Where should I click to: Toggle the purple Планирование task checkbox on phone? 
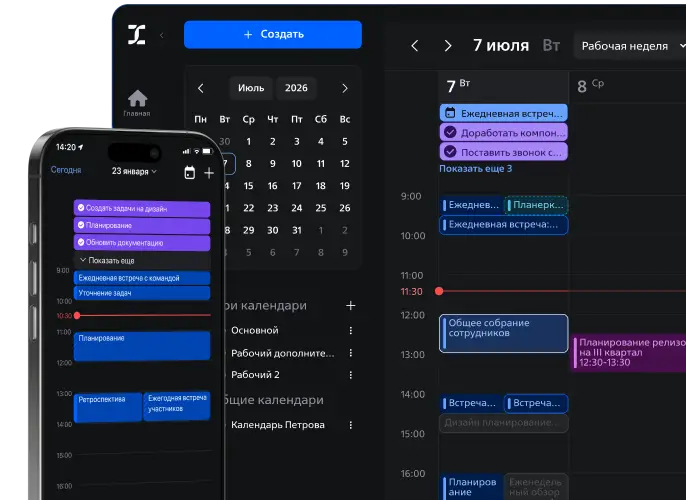coord(81,225)
